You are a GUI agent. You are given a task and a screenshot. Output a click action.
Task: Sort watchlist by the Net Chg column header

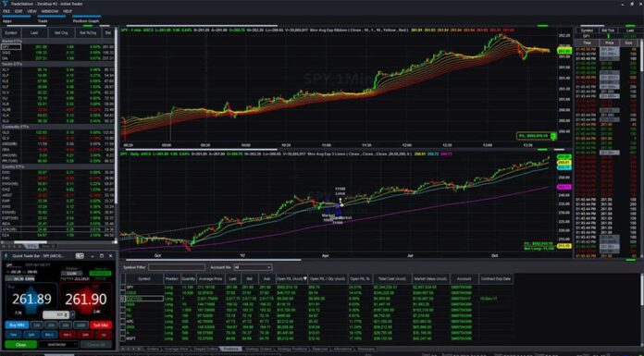(61, 32)
